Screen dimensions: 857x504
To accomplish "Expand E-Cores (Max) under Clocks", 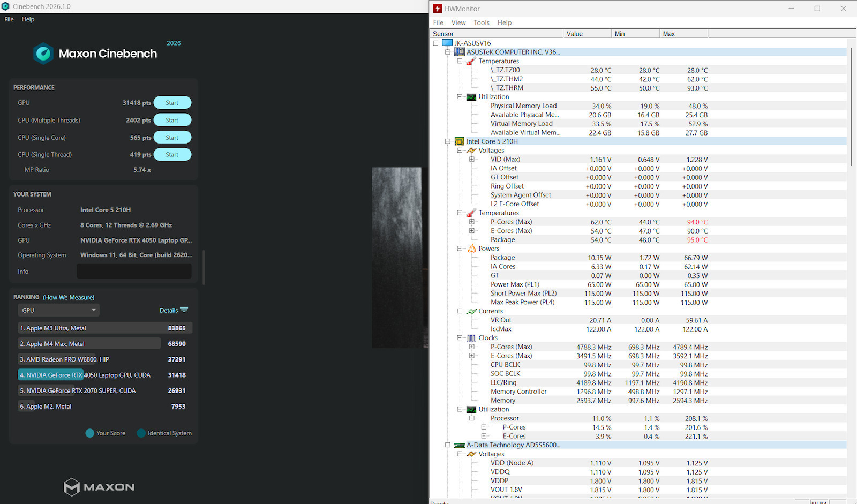I will pyautogui.click(x=472, y=356).
